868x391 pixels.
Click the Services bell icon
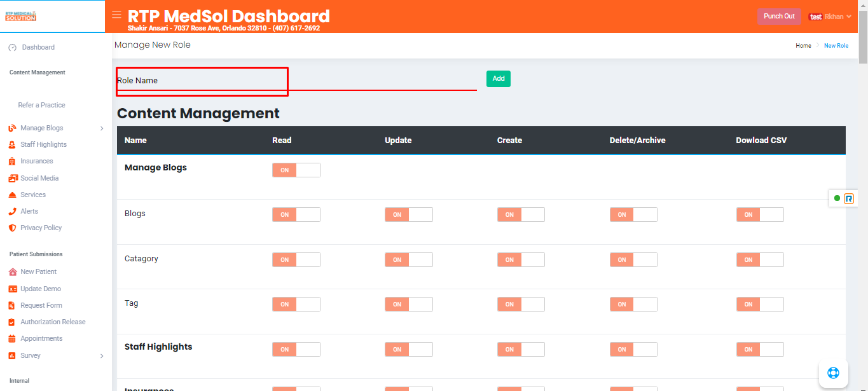point(12,195)
